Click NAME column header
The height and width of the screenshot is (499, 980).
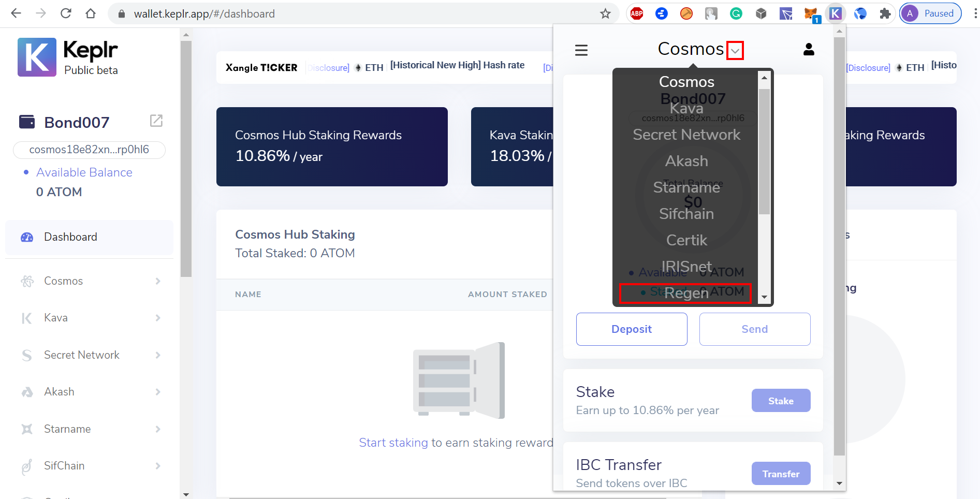[x=248, y=295]
